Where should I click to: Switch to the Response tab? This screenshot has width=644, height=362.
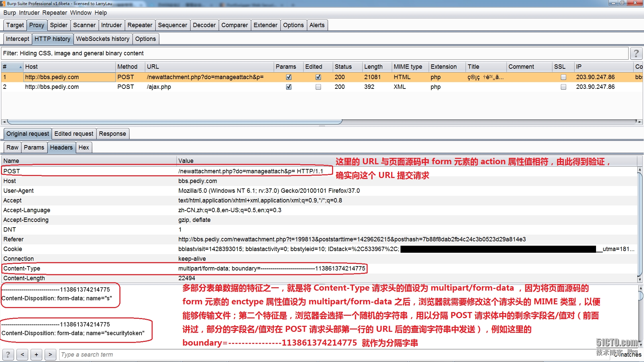pyautogui.click(x=112, y=134)
